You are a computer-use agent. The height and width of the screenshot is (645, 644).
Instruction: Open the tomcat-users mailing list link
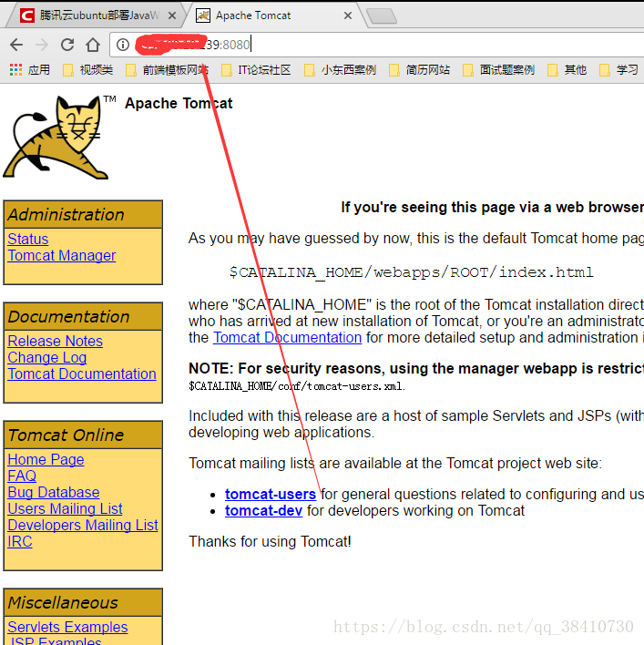[271, 494]
